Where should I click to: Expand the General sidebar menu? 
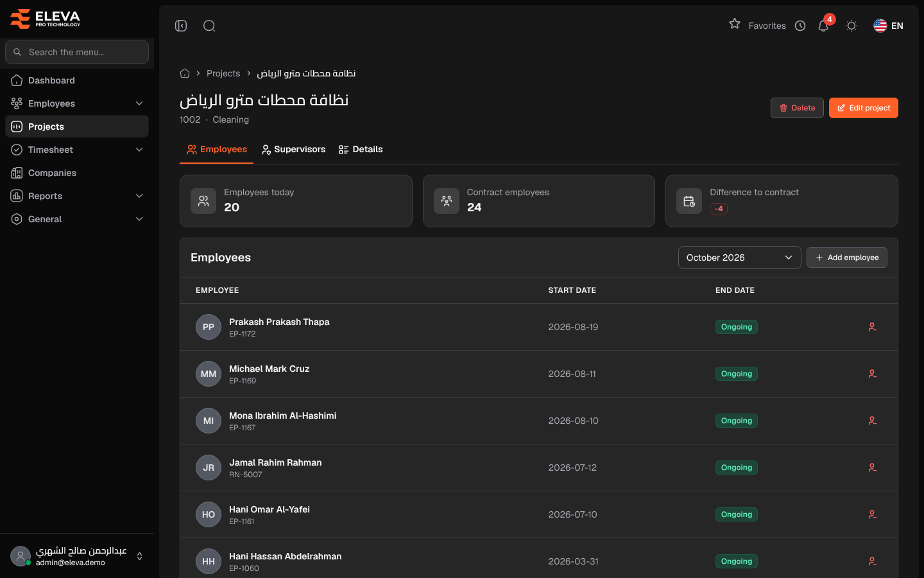(77, 219)
